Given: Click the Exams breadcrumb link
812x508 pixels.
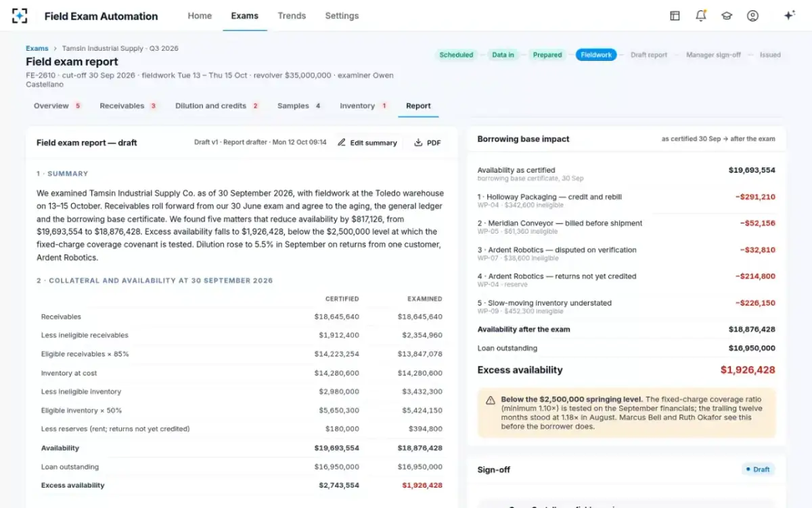Looking at the screenshot, I should (37, 48).
